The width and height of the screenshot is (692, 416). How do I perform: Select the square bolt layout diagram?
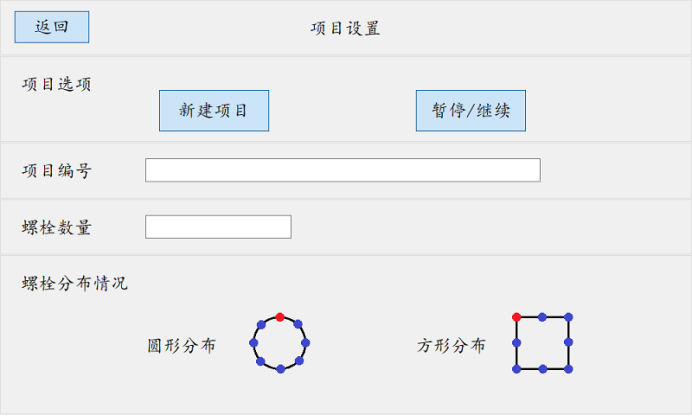(x=542, y=343)
